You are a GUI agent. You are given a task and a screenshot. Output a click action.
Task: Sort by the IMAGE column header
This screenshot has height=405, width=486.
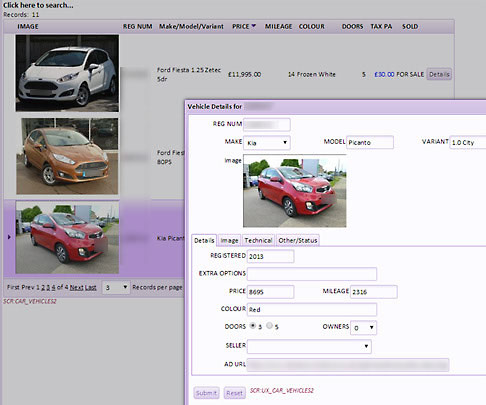tap(28, 26)
